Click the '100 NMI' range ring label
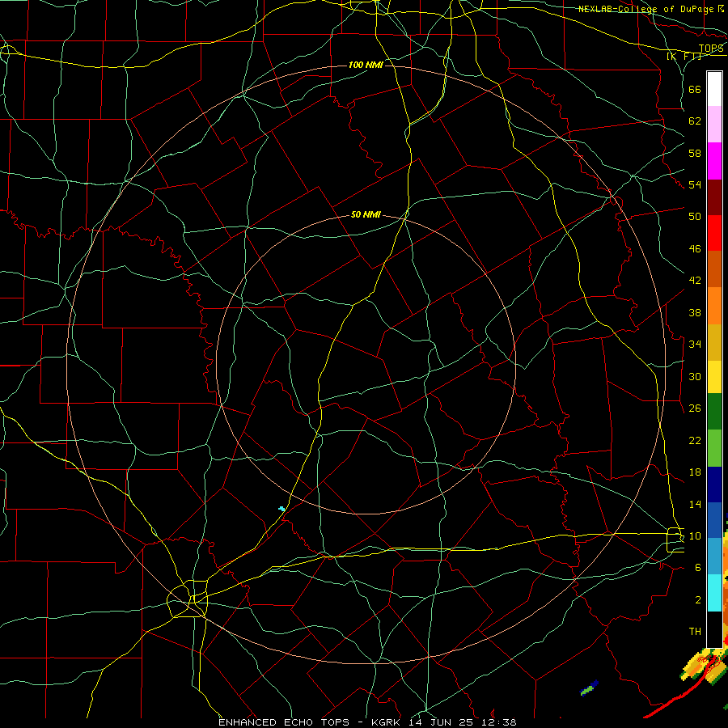The width and height of the screenshot is (728, 728). 366,65
